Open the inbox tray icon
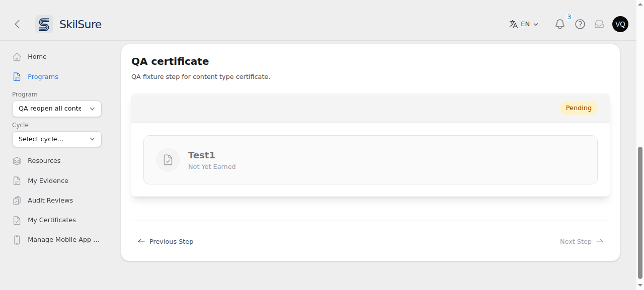 [x=599, y=24]
